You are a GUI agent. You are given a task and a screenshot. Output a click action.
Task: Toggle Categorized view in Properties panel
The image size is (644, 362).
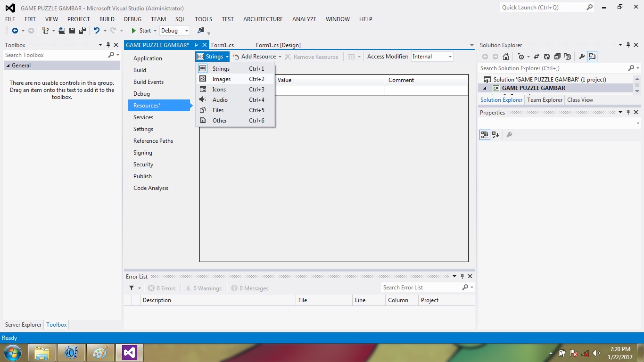point(485,135)
